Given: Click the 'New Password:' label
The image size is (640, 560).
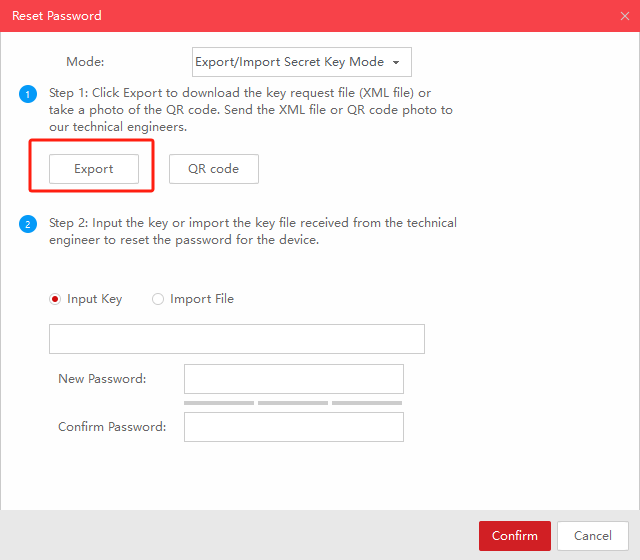Looking at the screenshot, I should (102, 379).
